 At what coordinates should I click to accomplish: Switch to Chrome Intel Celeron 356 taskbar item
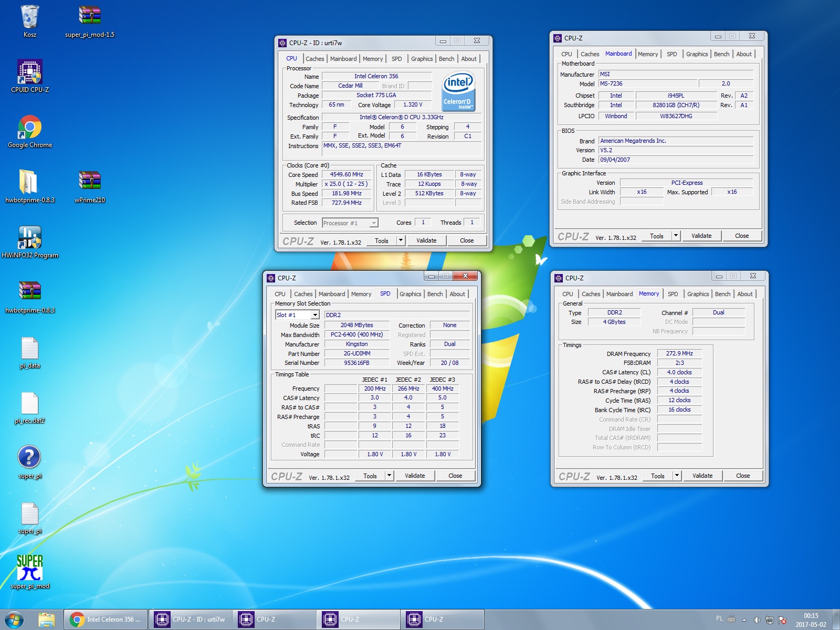(106, 619)
